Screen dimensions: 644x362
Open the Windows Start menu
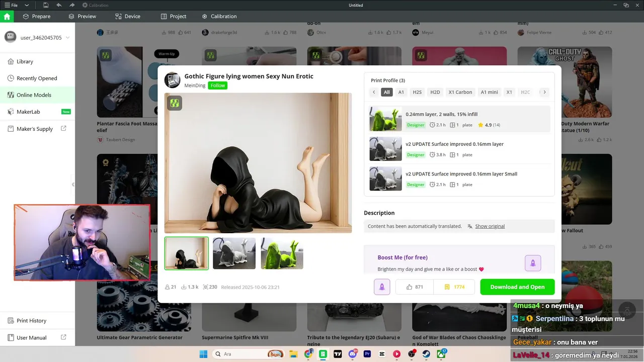[x=203, y=354]
